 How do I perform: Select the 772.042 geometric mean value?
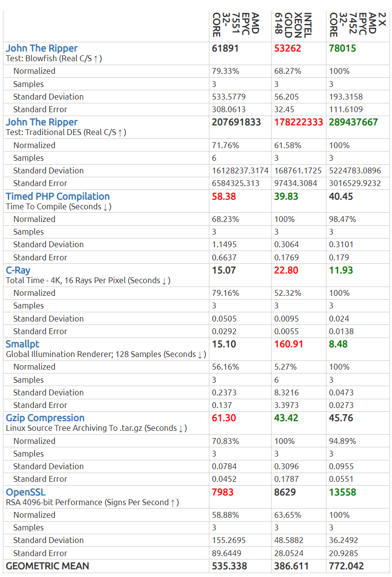pyautogui.click(x=346, y=566)
